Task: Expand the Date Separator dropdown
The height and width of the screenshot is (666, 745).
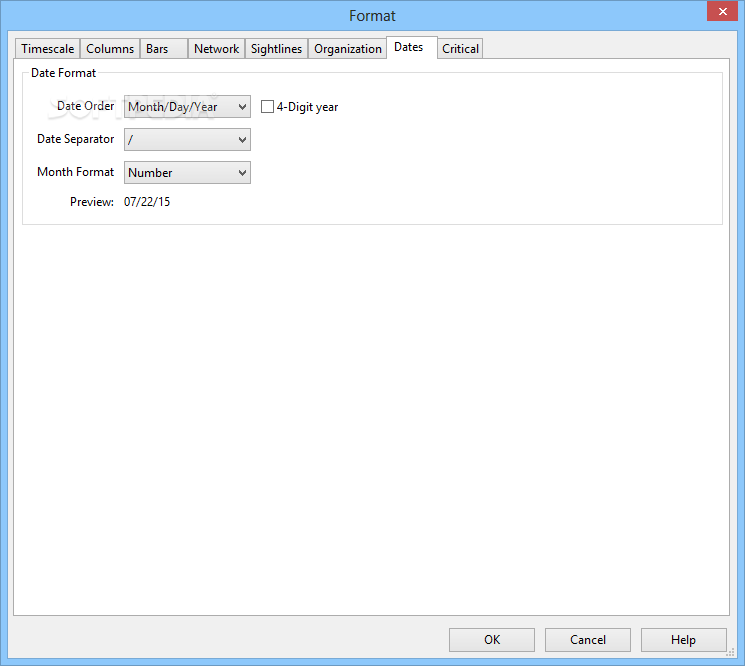Action: pyautogui.click(x=187, y=140)
